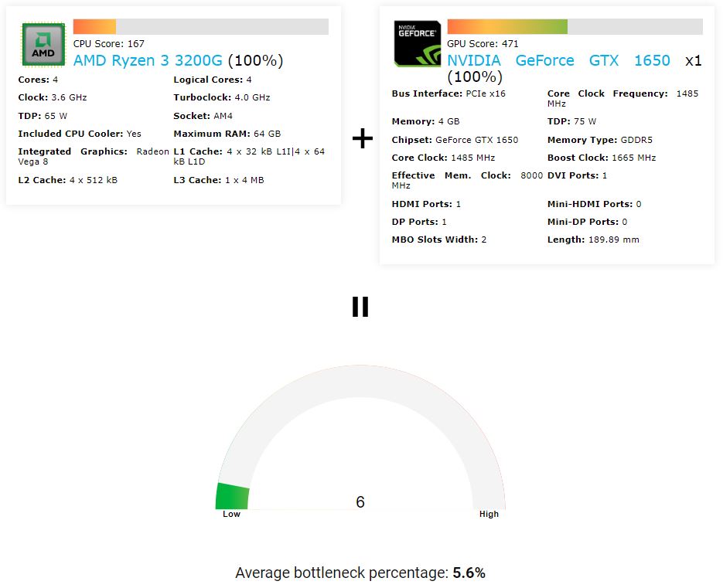Click the Socket: AM4 spec
723x588 pixels.
coord(203,116)
